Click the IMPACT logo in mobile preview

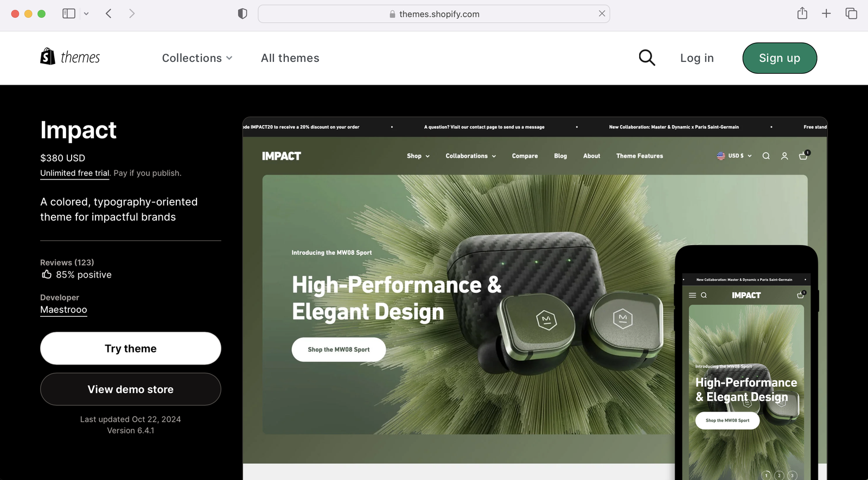click(746, 296)
